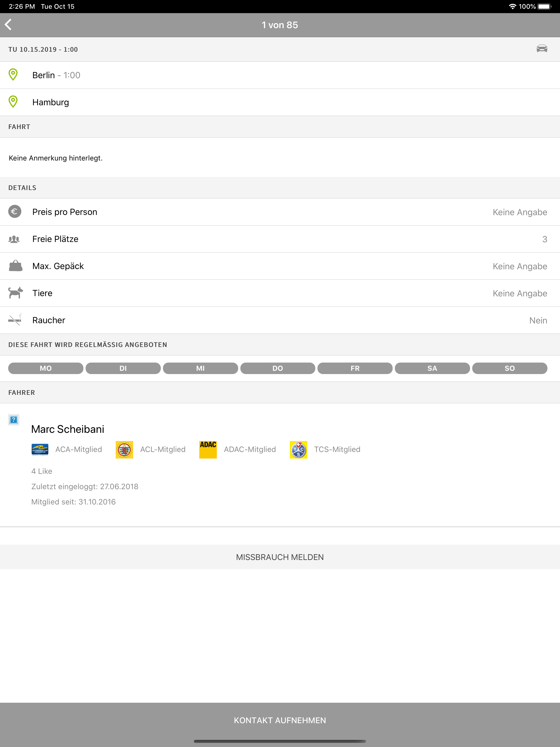
Task: Tap the back arrow icon
Action: click(8, 25)
